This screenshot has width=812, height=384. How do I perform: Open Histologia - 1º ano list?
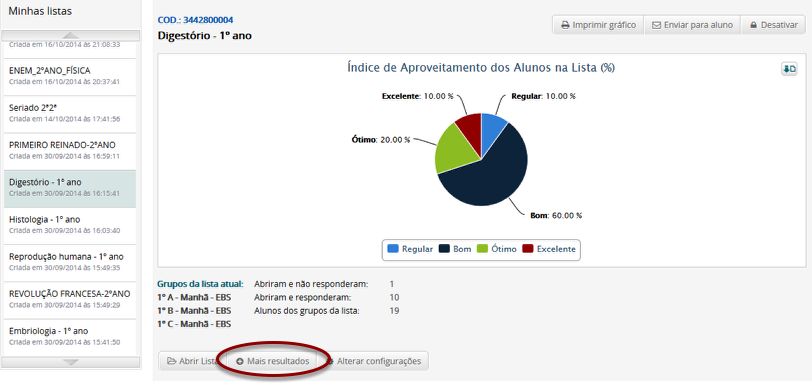tap(70, 226)
